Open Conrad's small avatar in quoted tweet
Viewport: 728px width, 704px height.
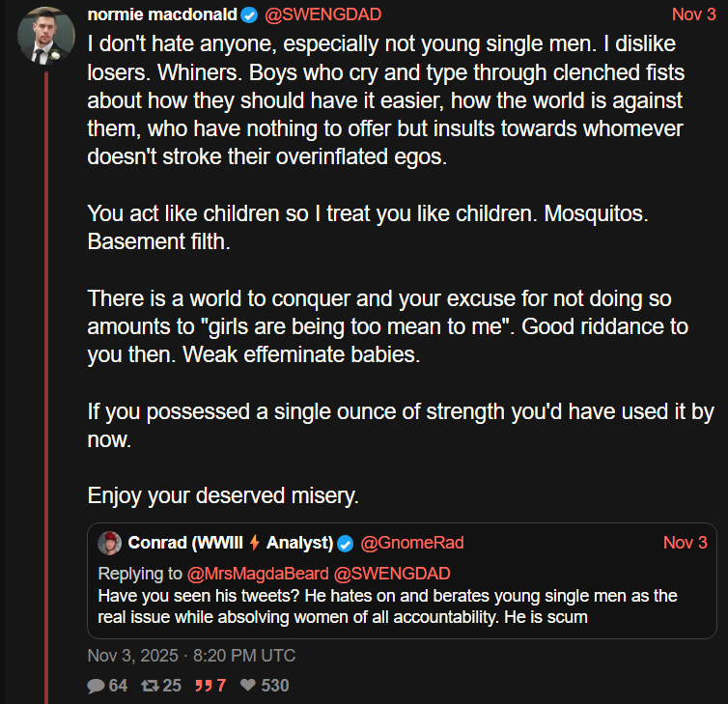click(x=110, y=542)
